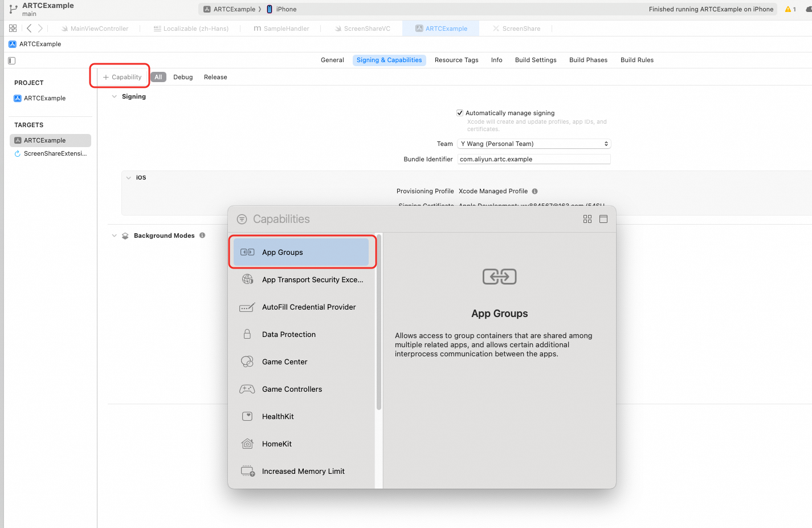Click the ARTCExample breadcrumb project icon
This screenshot has width=812, height=528.
tap(13, 44)
